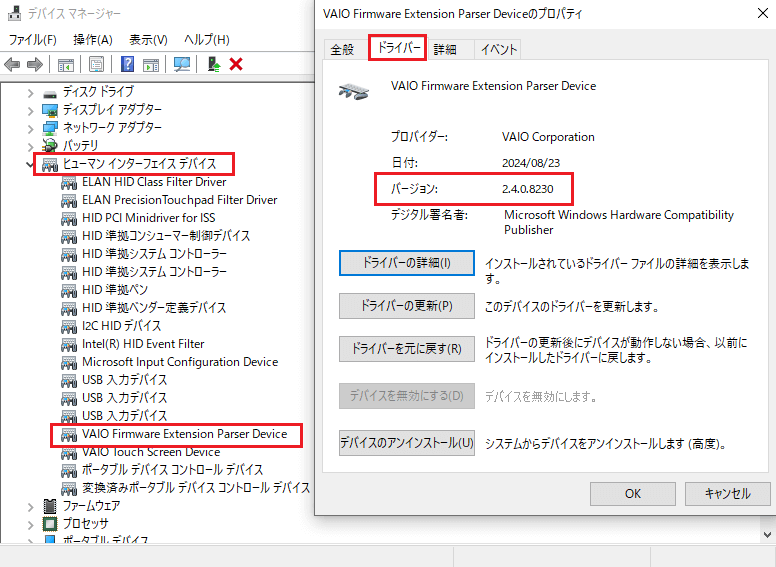Click the ドライバーの詳細(I) button
This screenshot has width=776, height=567.
click(x=407, y=263)
